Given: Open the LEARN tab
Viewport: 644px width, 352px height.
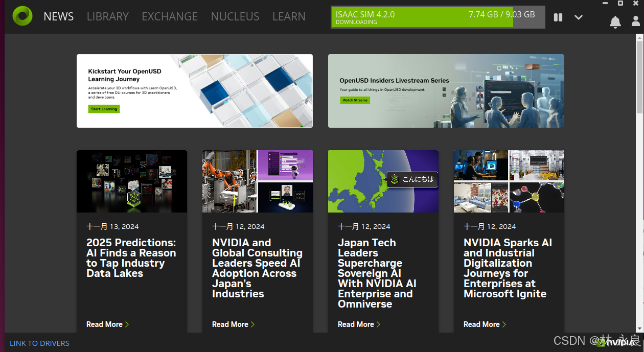Looking at the screenshot, I should (x=289, y=16).
